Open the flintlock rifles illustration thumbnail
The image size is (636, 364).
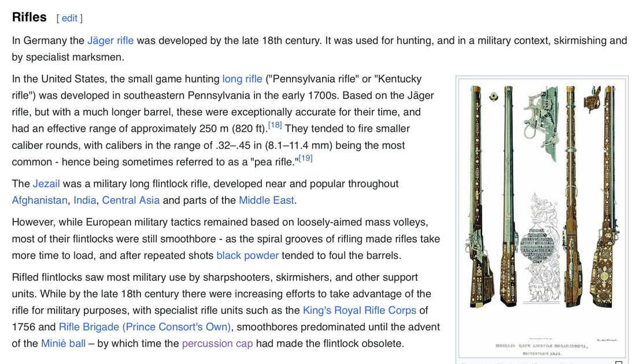[542, 218]
